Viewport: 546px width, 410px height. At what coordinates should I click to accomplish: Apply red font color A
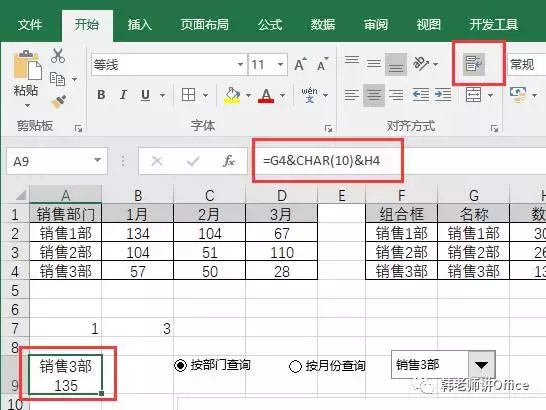[x=266, y=95]
